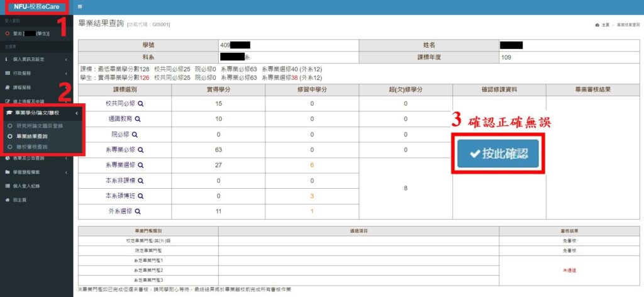Click the orange 3 for 本系碩博班
The image size is (644, 297).
click(x=312, y=196)
